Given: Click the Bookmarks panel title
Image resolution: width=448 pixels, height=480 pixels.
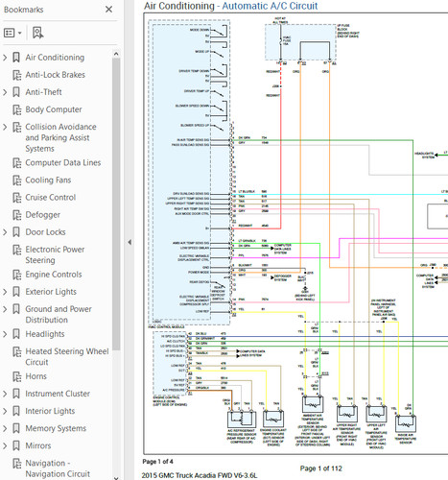Looking at the screenshot, I should tap(24, 10).
